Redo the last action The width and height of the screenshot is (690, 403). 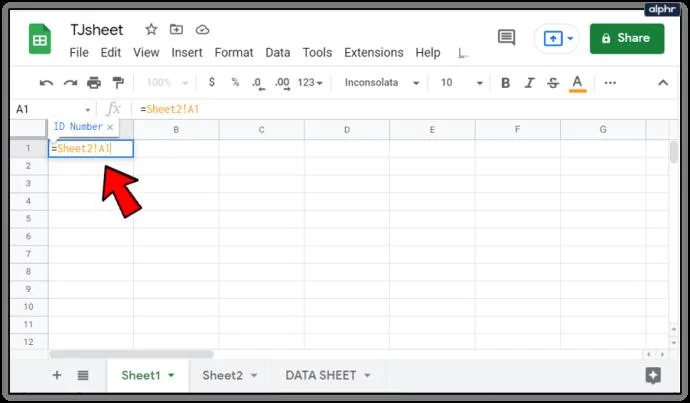click(70, 83)
